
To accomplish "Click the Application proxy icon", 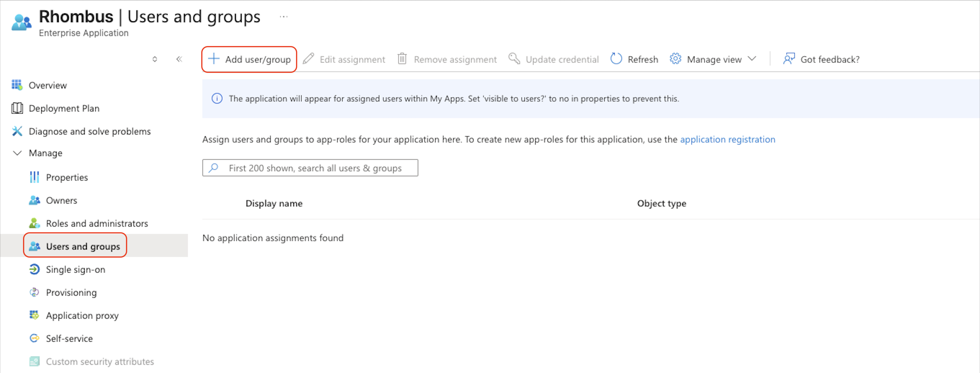I will pyautogui.click(x=34, y=315).
